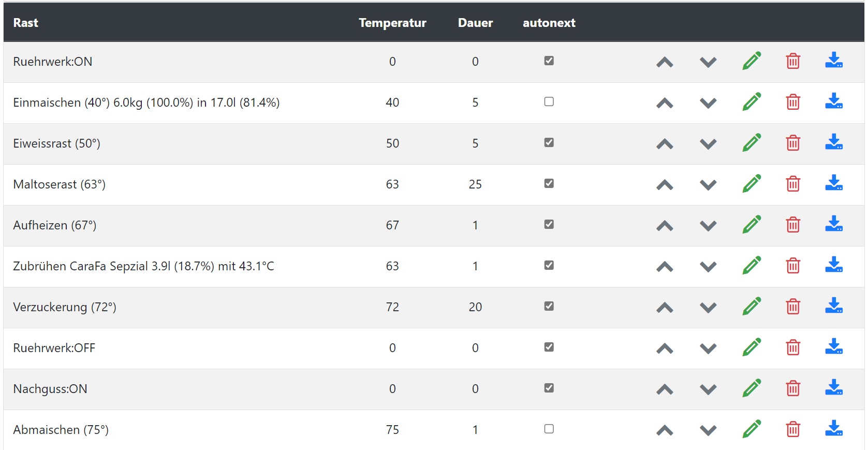
Task: Delete the Eiweissrast (50°) step
Action: coord(793,143)
